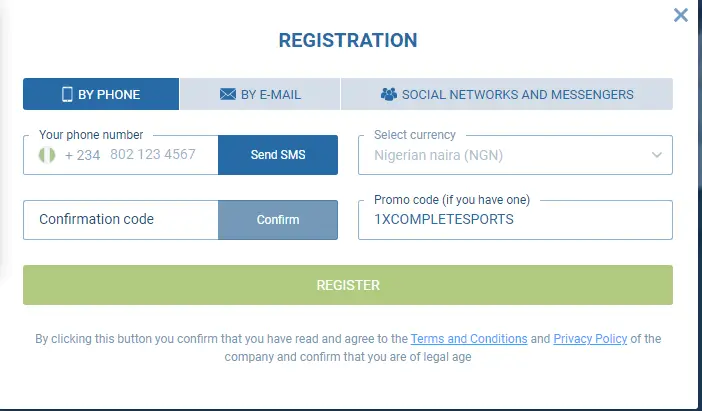Click the Nigerian flag country icon
Screen dimensions: 702x411
click(46, 155)
